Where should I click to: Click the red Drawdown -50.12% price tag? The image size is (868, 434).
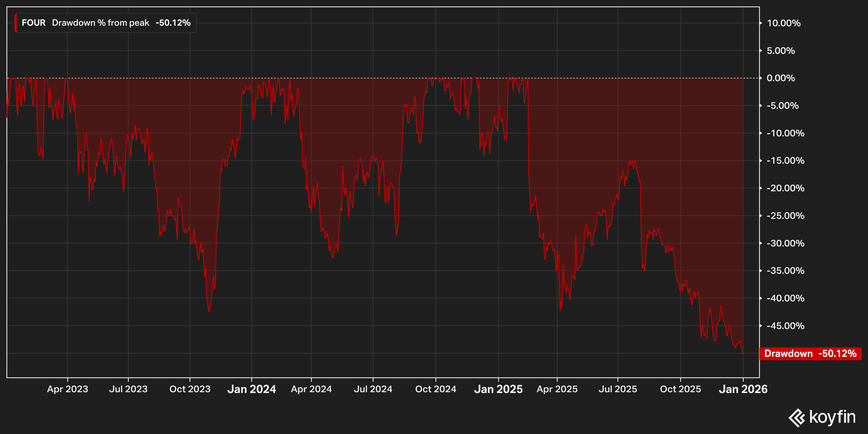pos(810,353)
